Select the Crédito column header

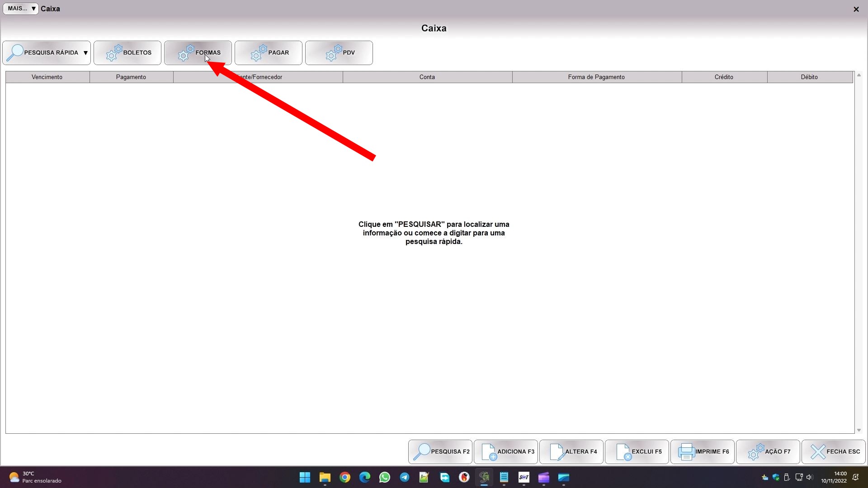[x=724, y=77]
